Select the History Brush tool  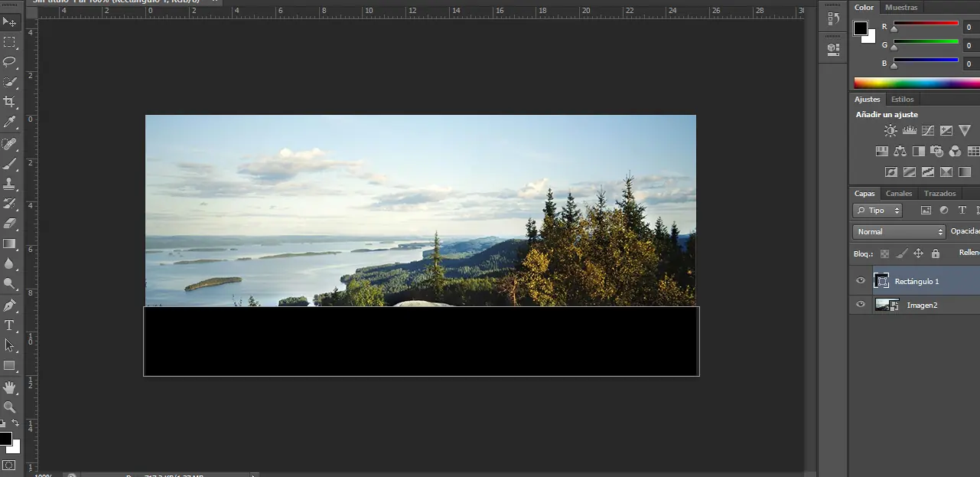tap(9, 204)
